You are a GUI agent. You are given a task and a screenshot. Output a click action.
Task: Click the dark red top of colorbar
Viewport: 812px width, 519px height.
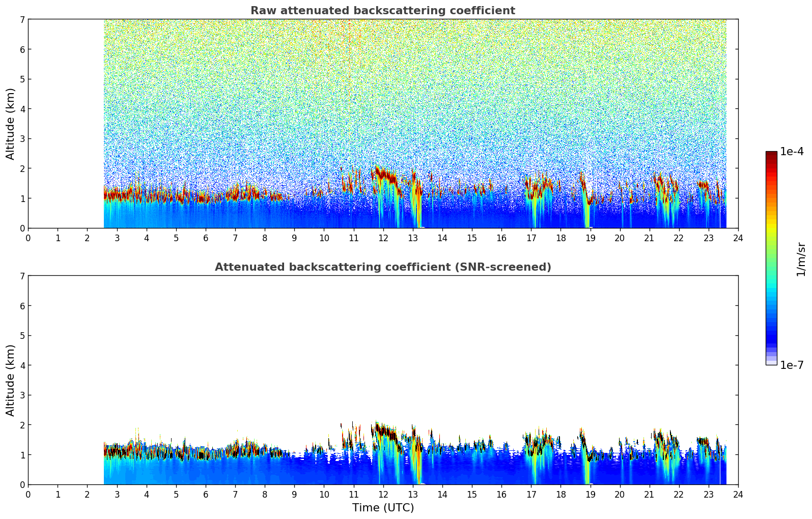771,155
